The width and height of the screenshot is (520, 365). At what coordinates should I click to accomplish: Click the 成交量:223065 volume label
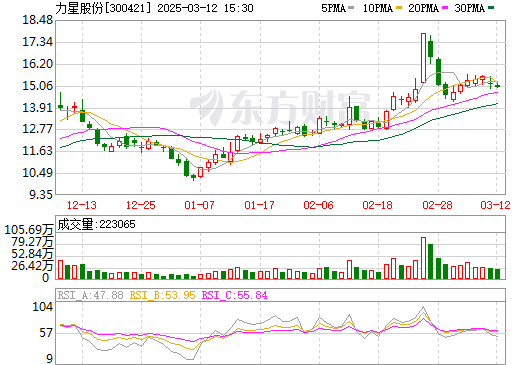[x=97, y=224]
